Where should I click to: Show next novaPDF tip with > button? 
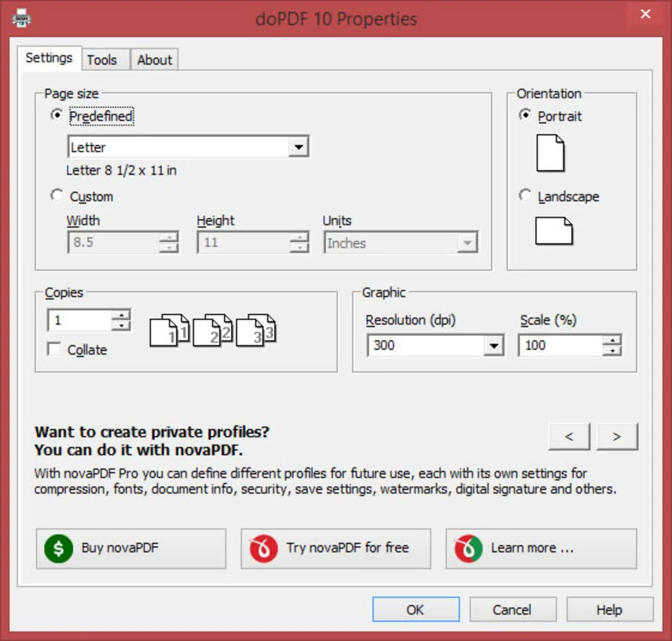pos(617,437)
